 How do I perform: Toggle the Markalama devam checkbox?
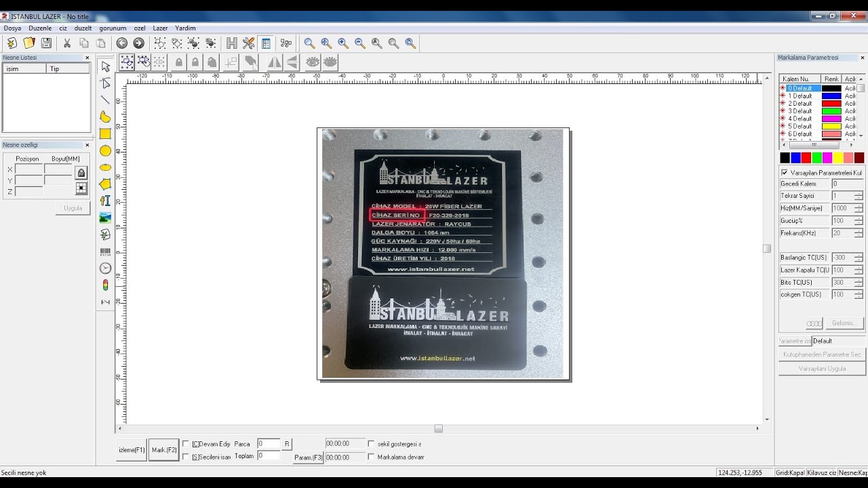click(x=371, y=457)
